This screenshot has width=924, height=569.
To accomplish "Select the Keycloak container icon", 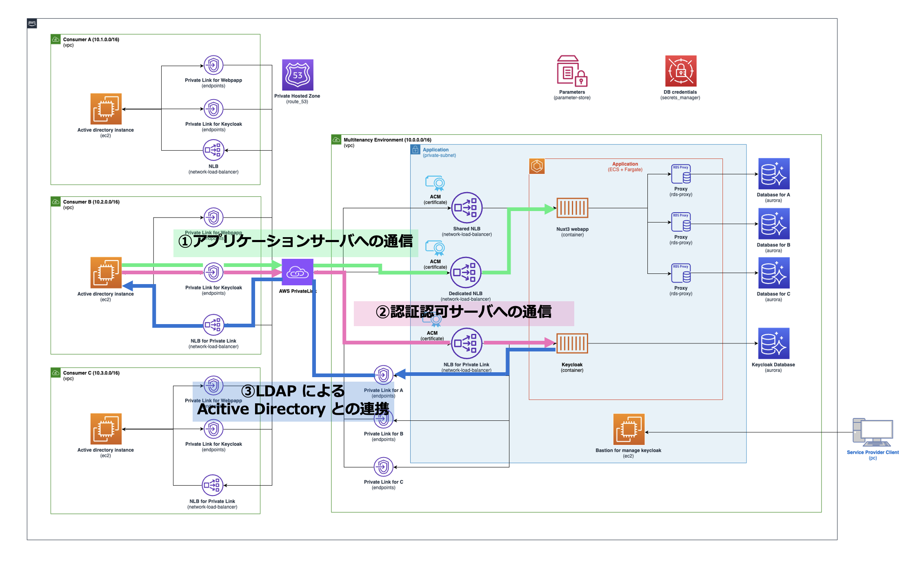I will click(572, 343).
